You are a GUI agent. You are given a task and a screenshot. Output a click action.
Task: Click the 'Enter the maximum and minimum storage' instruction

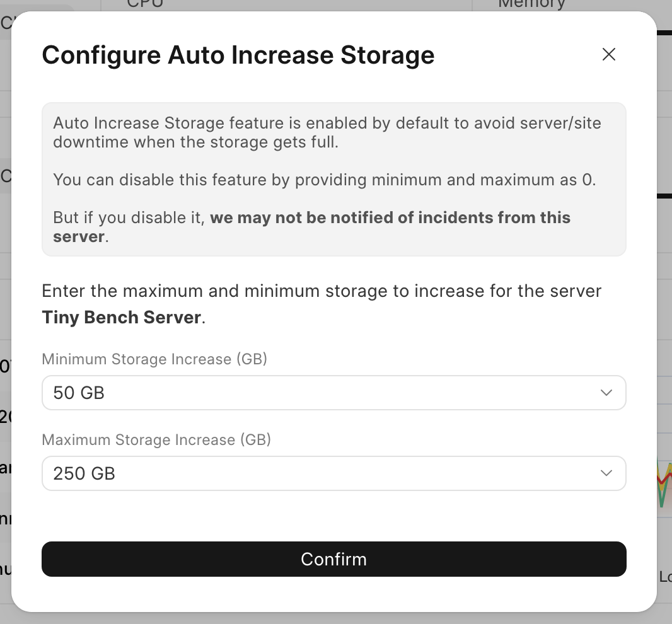click(322, 291)
